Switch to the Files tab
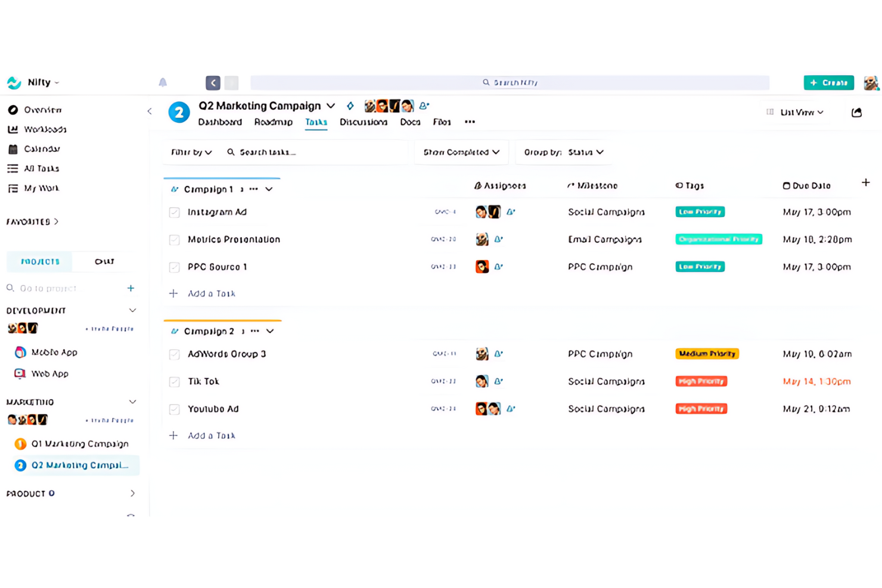 [442, 122]
